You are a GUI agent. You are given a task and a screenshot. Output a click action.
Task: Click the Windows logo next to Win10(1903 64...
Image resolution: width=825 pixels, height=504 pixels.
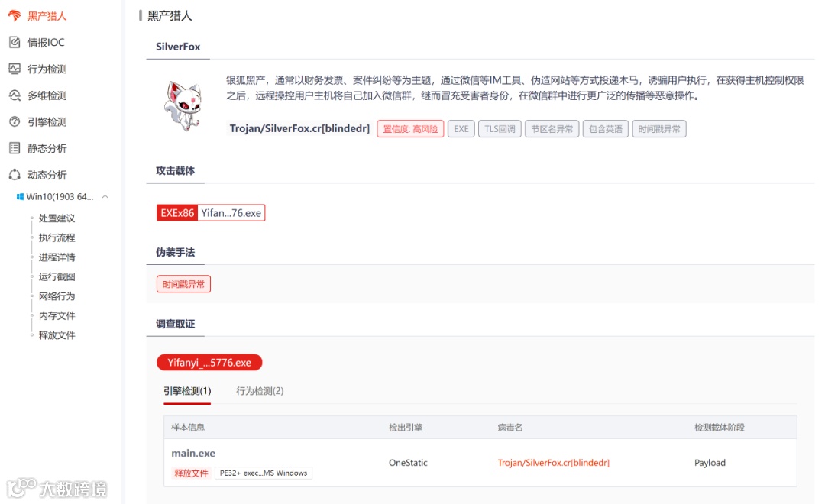(20, 197)
